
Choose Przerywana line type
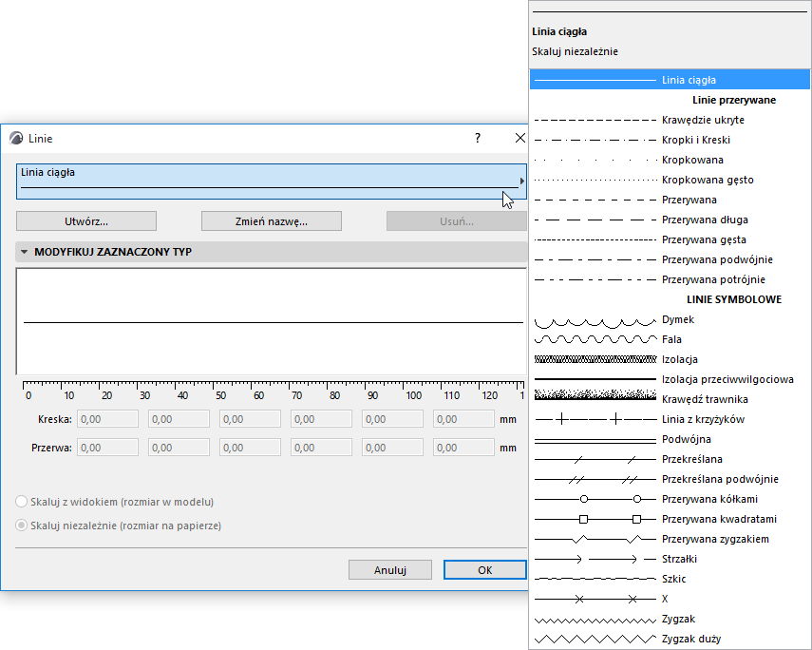click(670, 200)
